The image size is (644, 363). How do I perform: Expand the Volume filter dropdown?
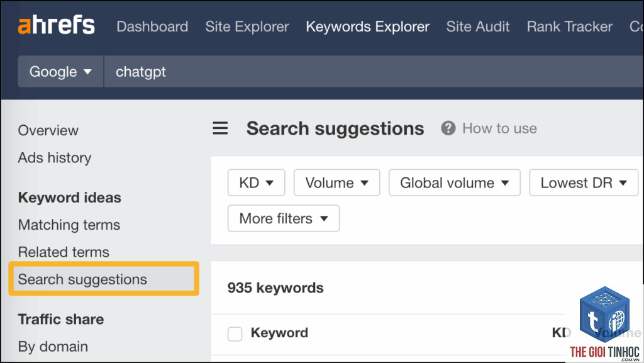[337, 182]
